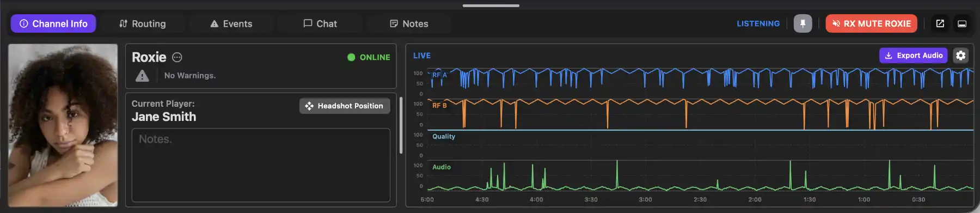This screenshot has width=980, height=213.
Task: Switch to the Routing tab
Action: pos(143,23)
